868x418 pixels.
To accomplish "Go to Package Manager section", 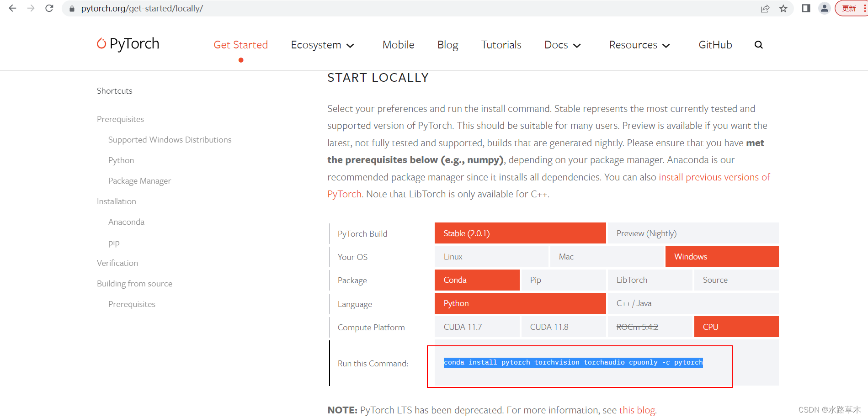I will coord(139,181).
